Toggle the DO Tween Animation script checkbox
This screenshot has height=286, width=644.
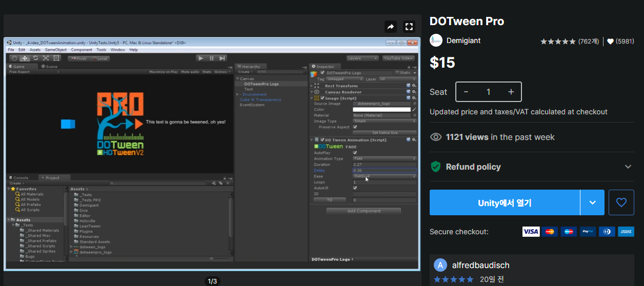coord(322,139)
